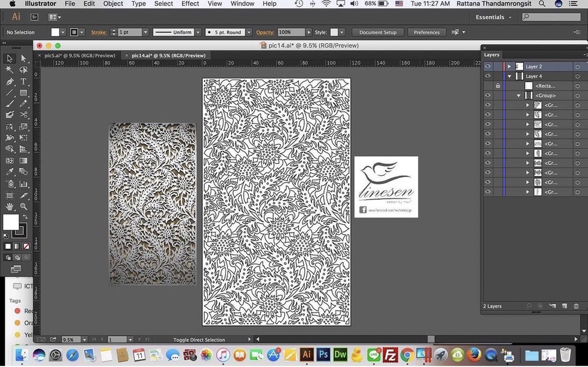Switch to the pic5.ai document tab

[80, 55]
